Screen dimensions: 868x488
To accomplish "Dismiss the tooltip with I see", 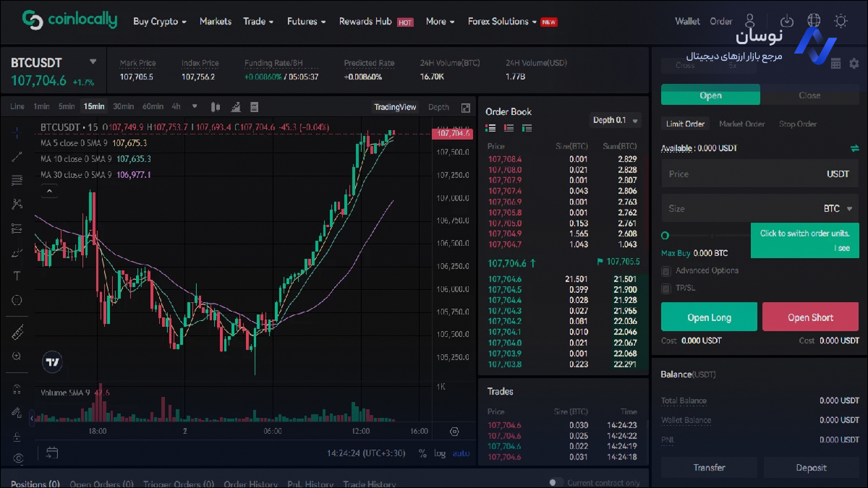I will click(842, 248).
